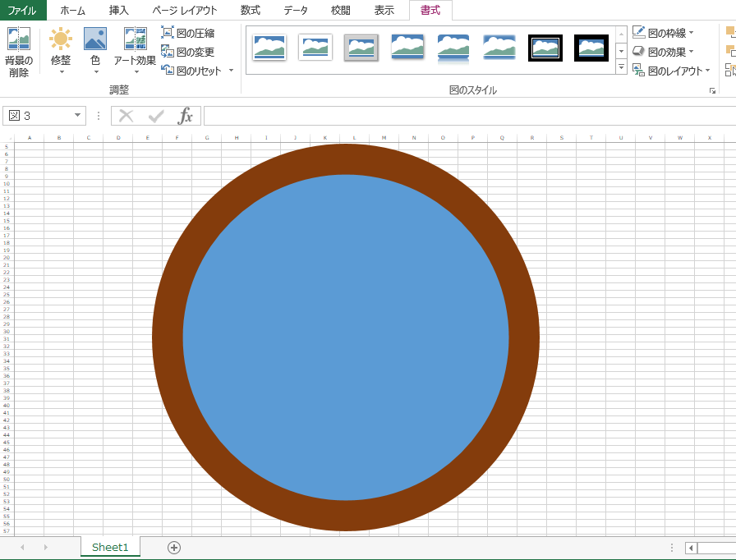Open the Corrections (修整) sun icon
This screenshot has height=560, width=736.
tap(61, 39)
